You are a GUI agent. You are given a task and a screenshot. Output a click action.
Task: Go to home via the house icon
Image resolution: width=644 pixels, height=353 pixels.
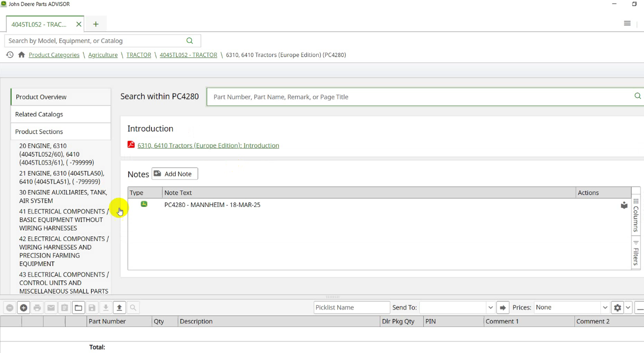[x=22, y=55]
